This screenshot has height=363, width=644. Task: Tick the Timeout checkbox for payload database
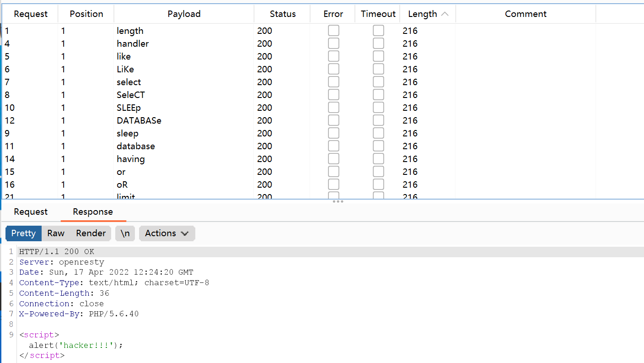tap(378, 146)
